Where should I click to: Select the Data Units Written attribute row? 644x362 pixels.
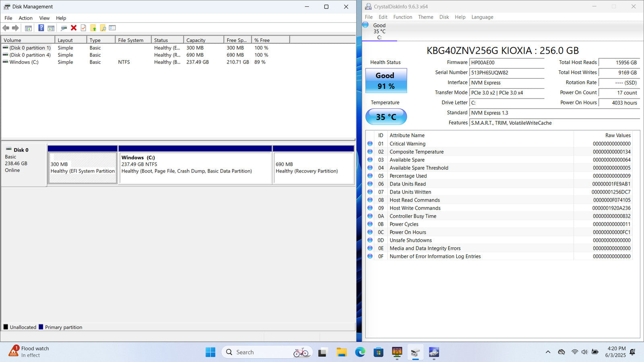(499, 192)
